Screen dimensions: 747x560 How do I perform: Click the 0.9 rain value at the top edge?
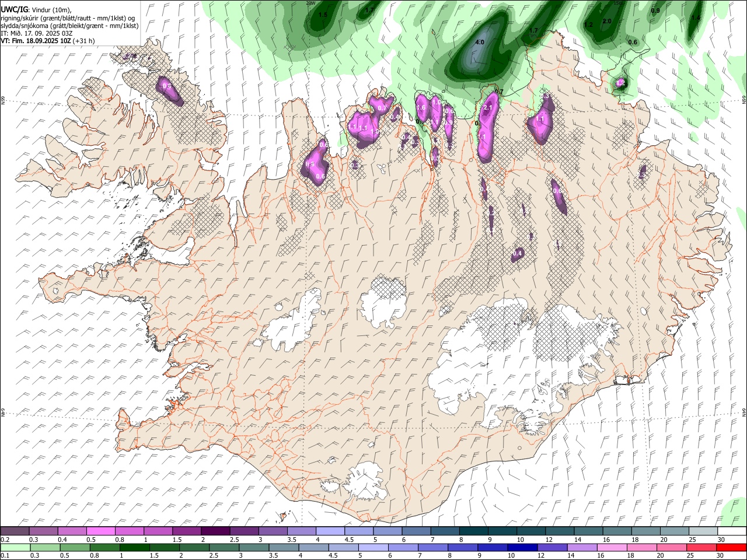pos(655,10)
